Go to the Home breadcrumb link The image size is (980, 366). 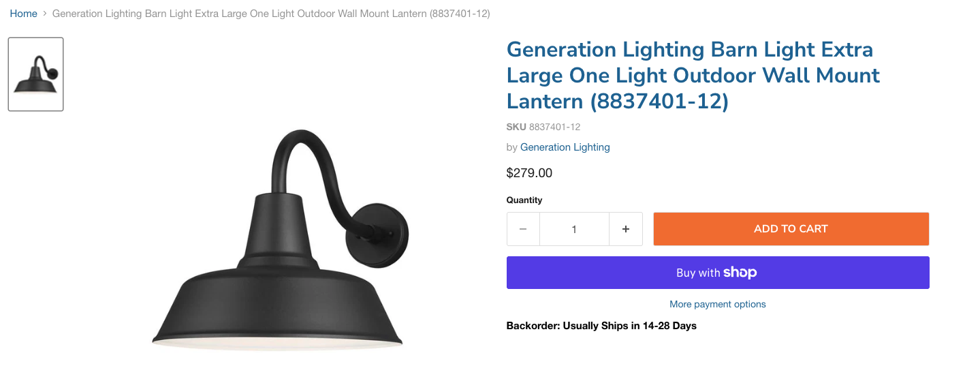pyautogui.click(x=23, y=14)
